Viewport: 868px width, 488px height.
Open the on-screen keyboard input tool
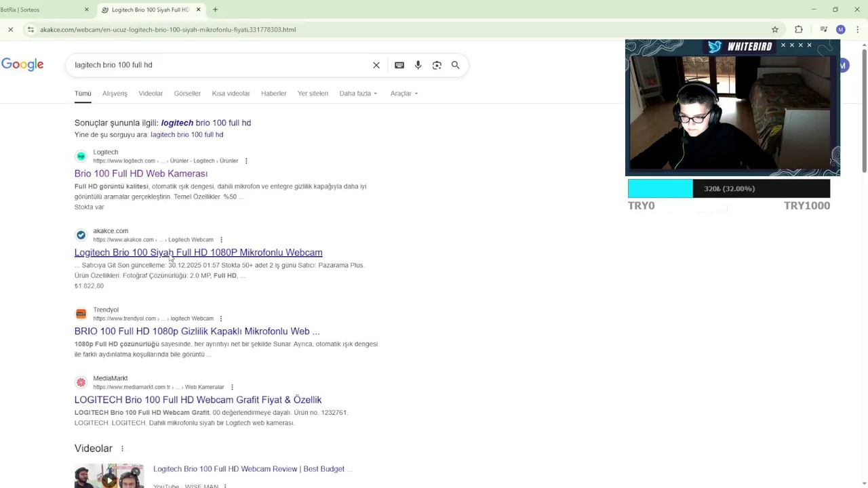(399, 65)
